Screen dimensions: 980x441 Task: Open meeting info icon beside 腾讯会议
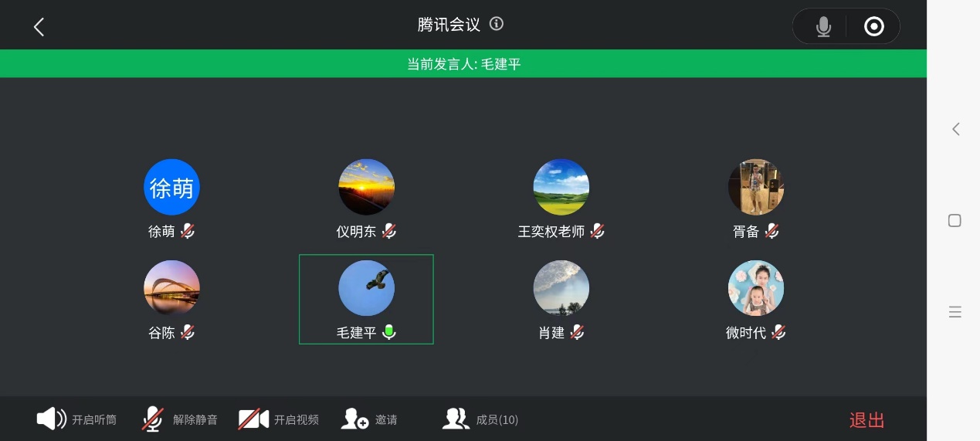[x=497, y=24]
